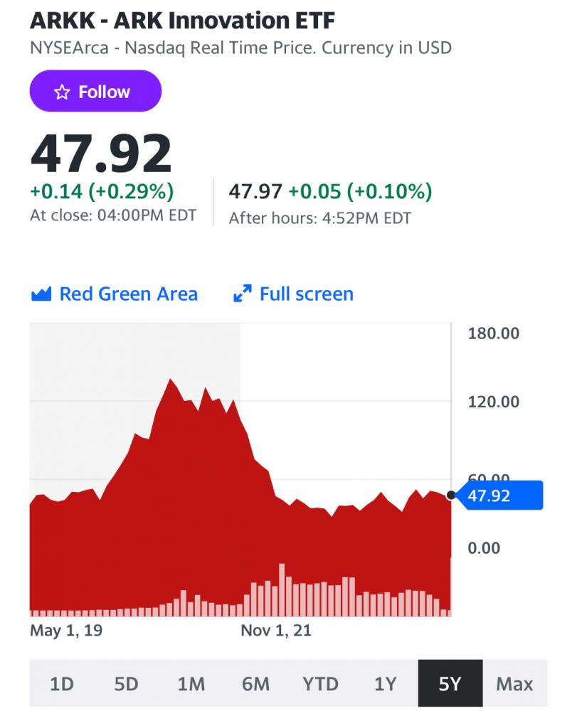Screen dimensions: 577x728
Task: Choose the 1M time range
Action: tap(191, 684)
